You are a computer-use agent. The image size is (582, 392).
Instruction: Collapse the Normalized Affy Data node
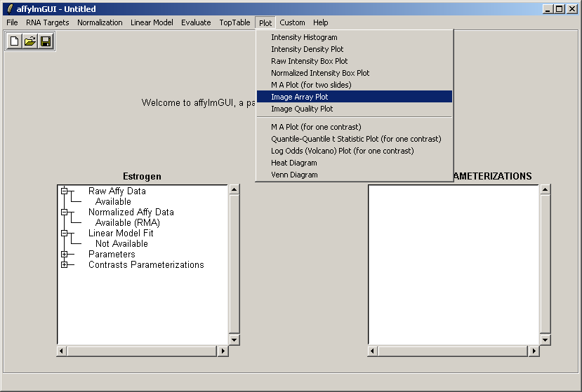(x=65, y=212)
